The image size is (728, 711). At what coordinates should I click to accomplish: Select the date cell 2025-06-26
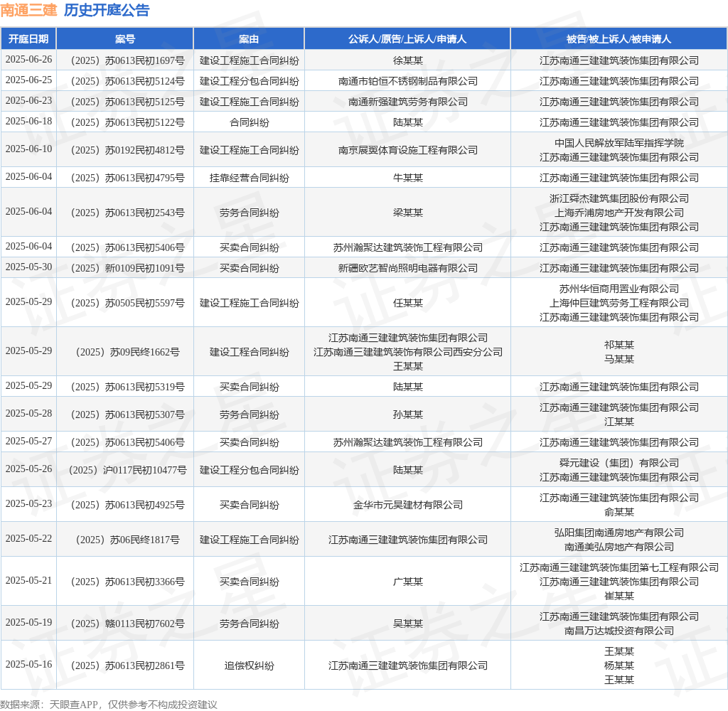coord(28,60)
